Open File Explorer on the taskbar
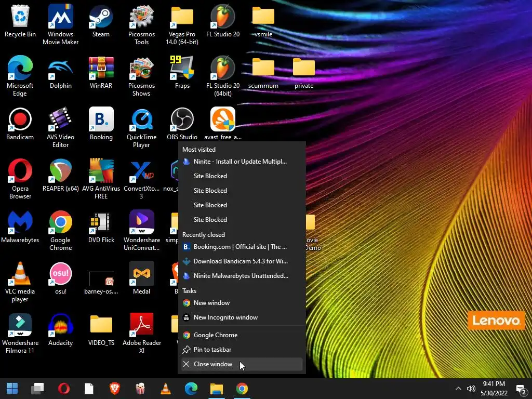 (217, 389)
